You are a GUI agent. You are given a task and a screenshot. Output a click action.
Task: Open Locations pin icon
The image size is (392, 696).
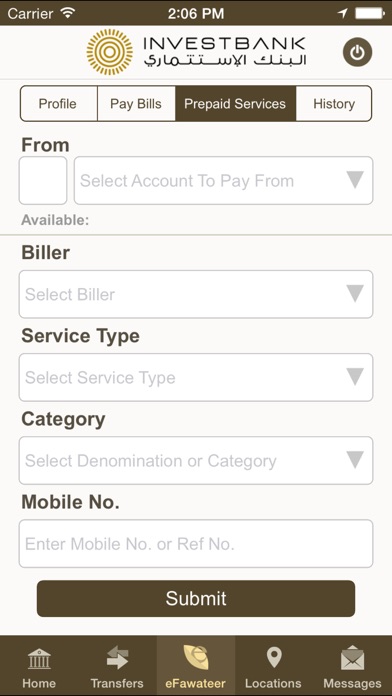pos(273,658)
